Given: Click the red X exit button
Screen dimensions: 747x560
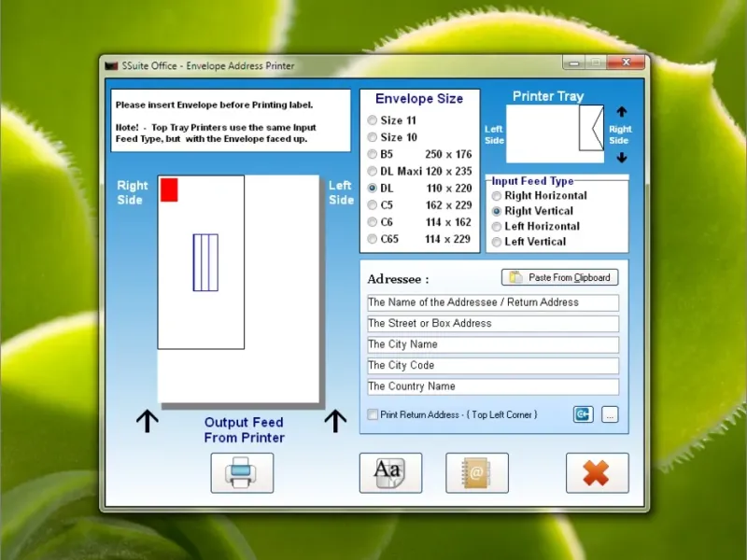Looking at the screenshot, I should (x=598, y=473).
